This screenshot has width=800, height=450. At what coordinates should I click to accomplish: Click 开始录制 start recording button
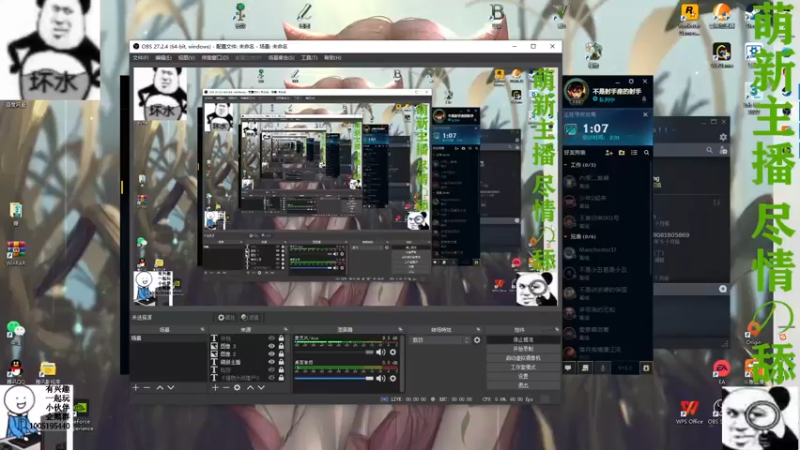(x=523, y=349)
